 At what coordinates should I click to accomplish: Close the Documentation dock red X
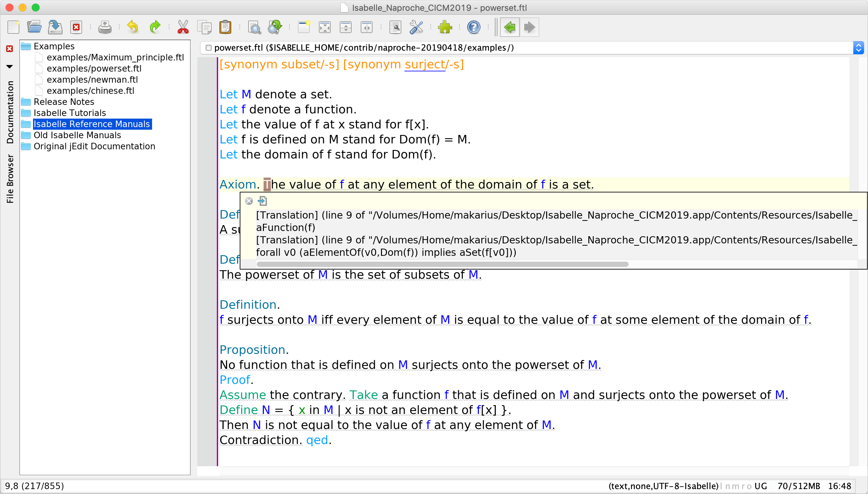tap(9, 49)
